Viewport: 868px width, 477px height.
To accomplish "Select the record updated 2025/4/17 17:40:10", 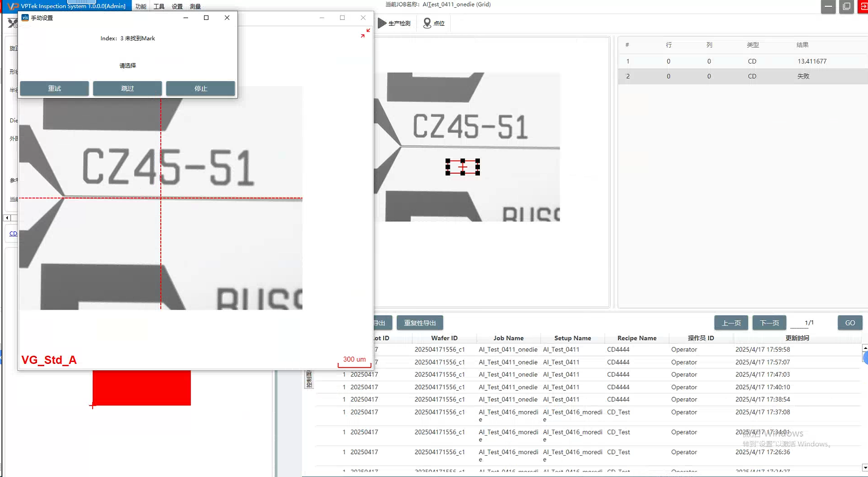I will tap(588, 387).
